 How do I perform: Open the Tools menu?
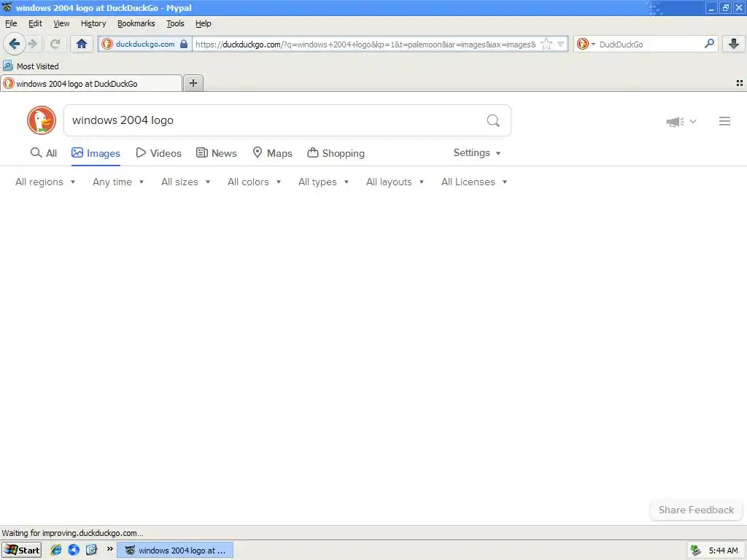(175, 23)
